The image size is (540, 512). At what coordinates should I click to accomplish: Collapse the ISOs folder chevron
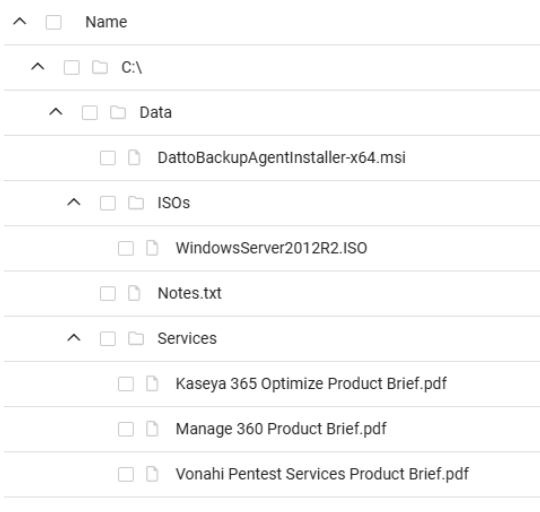[74, 202]
